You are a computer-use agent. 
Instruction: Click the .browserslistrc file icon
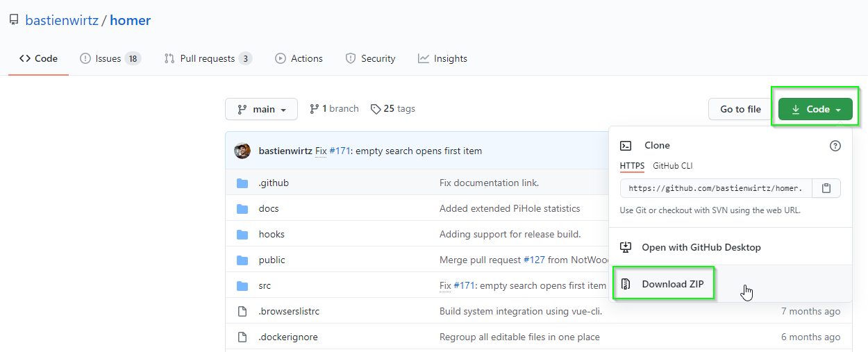click(x=242, y=311)
